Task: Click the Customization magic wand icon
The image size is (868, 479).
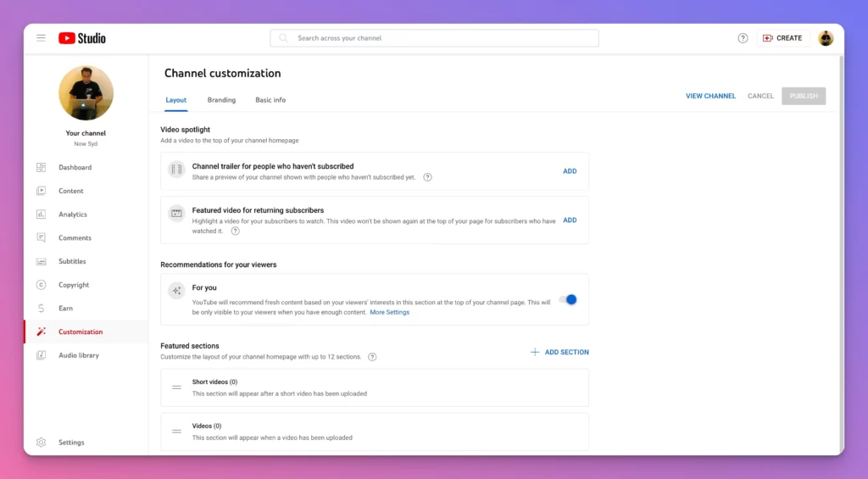Action: 41,331
